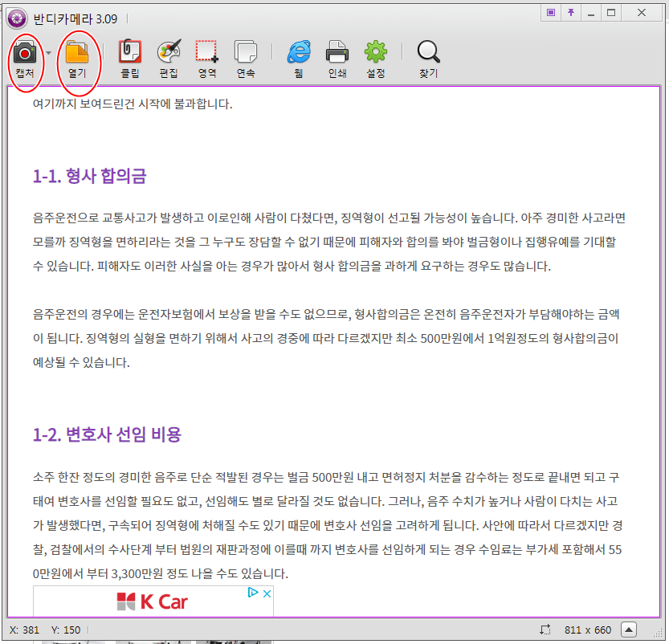
Task: Toggle the purple compact view button in title bar
Action: coord(551,13)
